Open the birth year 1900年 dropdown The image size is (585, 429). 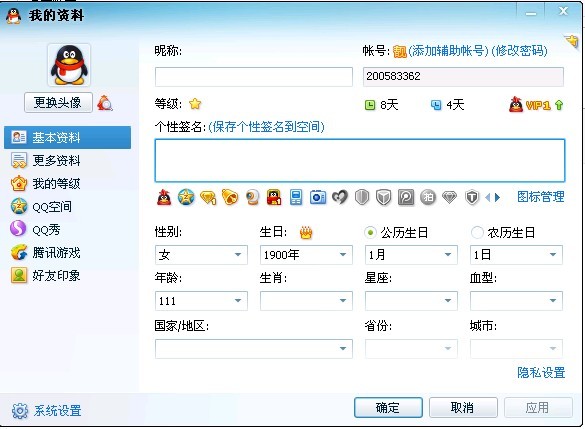[x=306, y=255]
